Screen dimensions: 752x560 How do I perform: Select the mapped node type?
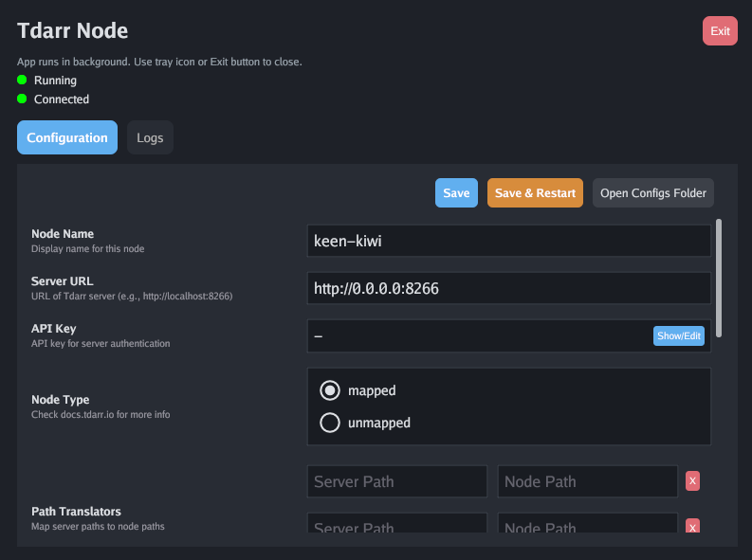click(330, 390)
